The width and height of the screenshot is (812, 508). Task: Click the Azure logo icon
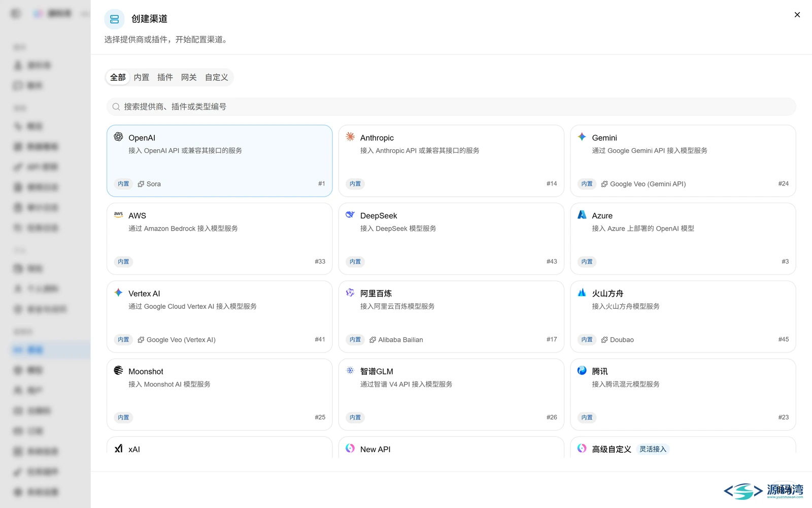(x=582, y=214)
